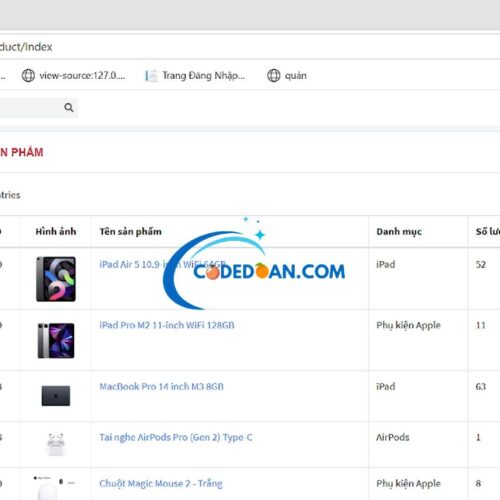Screen dimensions: 500x500
Task: Click the page icon of Trang Đăng Nhập bookmark
Action: point(151,76)
